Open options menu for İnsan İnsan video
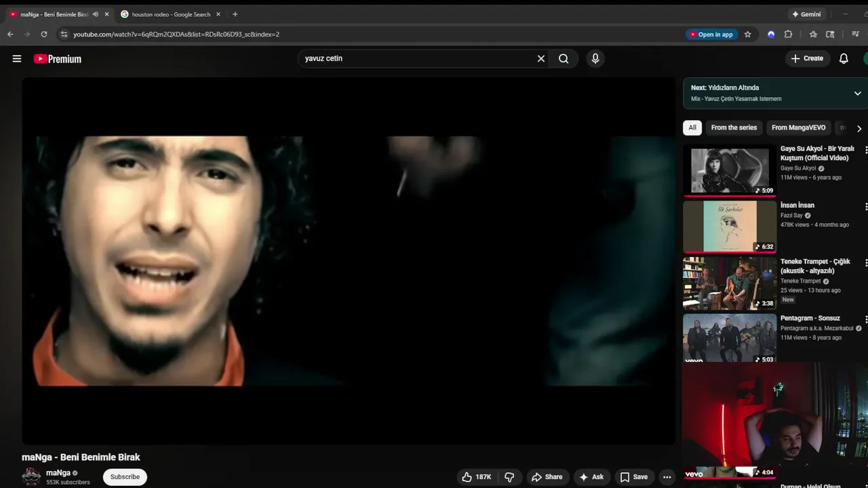868x488 pixels. (x=866, y=206)
